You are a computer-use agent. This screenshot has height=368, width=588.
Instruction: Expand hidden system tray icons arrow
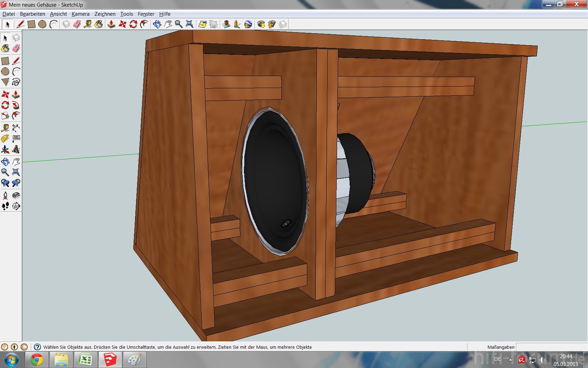pyautogui.click(x=510, y=360)
